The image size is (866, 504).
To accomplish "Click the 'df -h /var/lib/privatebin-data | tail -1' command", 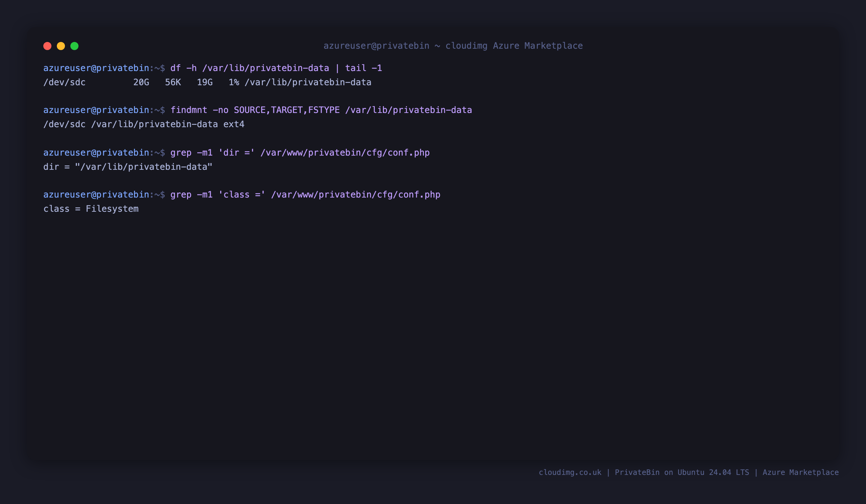I will [x=276, y=68].
